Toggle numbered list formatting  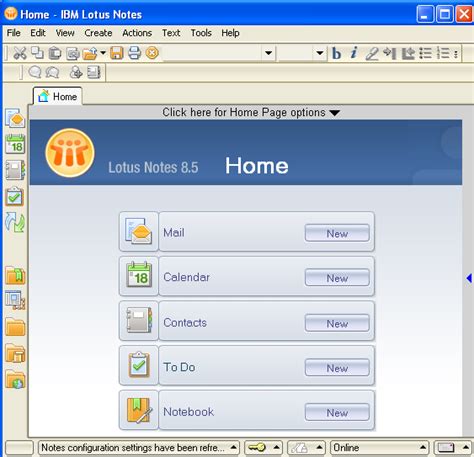443,53
